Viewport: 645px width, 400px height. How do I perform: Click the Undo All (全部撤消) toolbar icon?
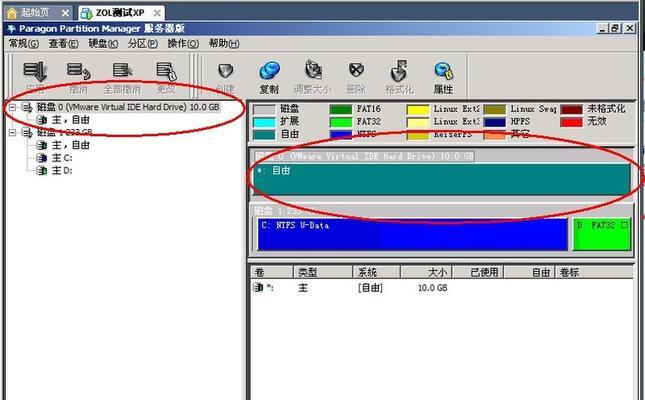click(122, 70)
